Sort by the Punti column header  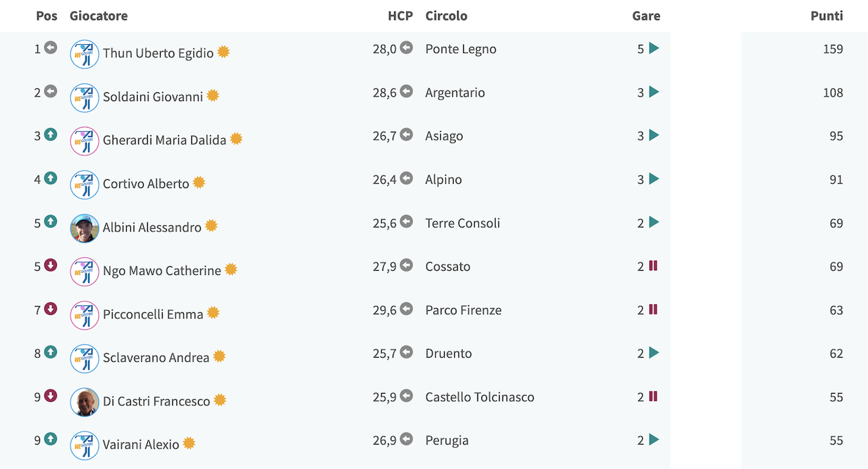click(827, 16)
